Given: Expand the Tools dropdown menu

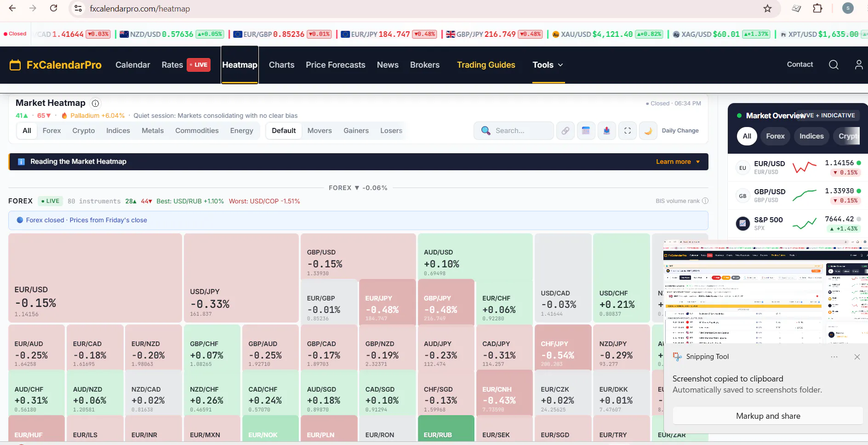Looking at the screenshot, I should point(548,65).
